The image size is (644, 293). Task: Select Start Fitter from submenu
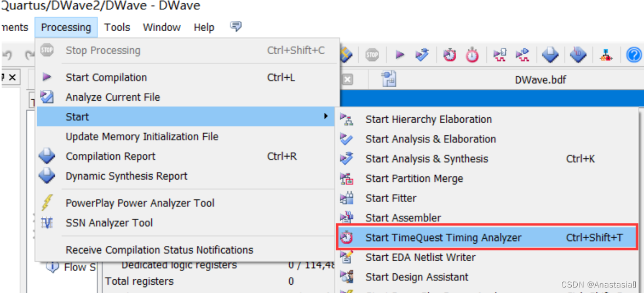pyautogui.click(x=391, y=198)
